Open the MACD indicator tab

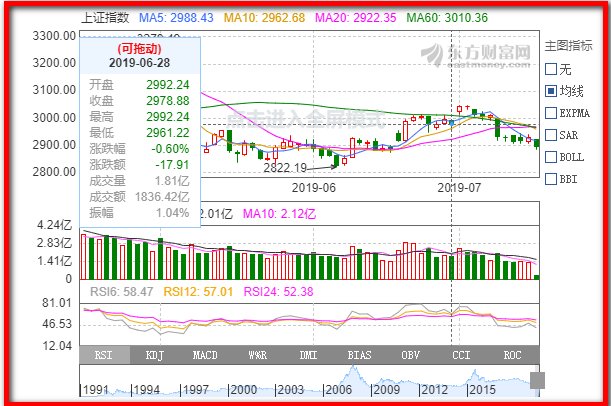(x=205, y=355)
